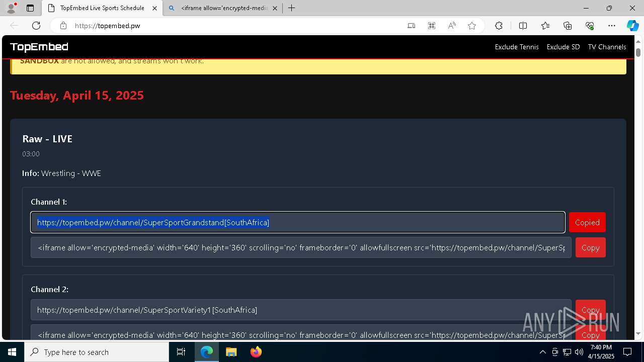This screenshot has height=362, width=644.
Task: Open the network status icon
Action: pyautogui.click(x=567, y=352)
